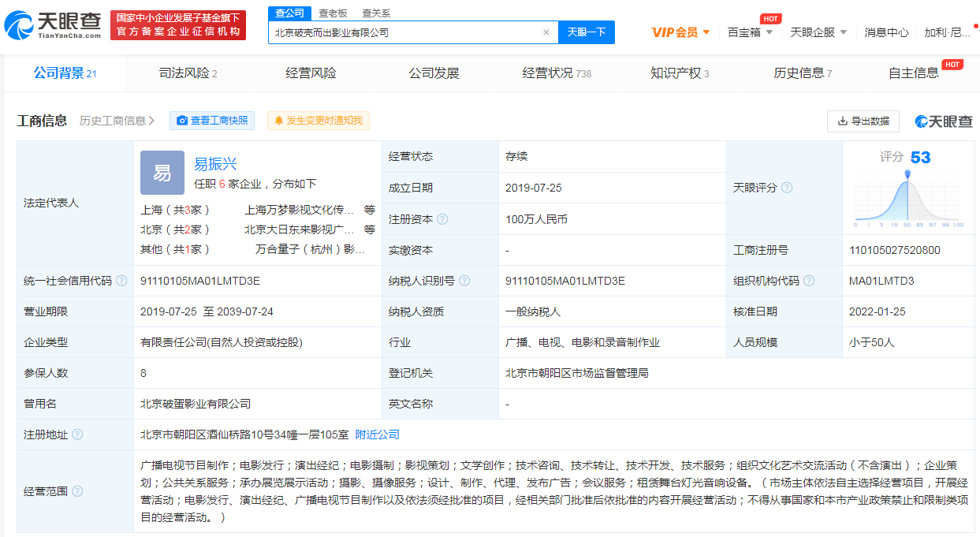Click the help icon next to 经营范围
Screen dimensions: 980x537
pyautogui.click(x=76, y=491)
